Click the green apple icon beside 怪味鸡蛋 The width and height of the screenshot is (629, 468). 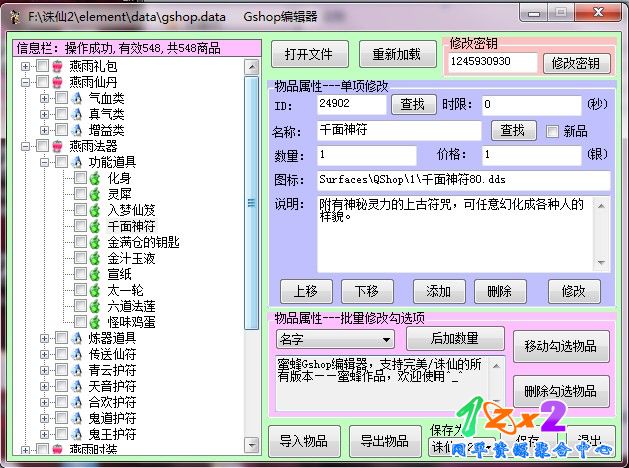(95, 322)
